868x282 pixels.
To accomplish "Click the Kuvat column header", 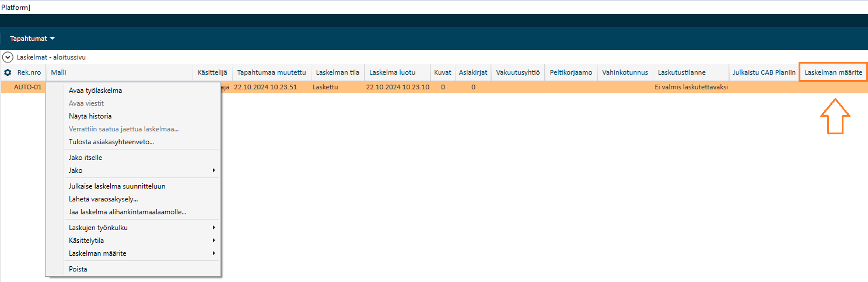I will (443, 73).
